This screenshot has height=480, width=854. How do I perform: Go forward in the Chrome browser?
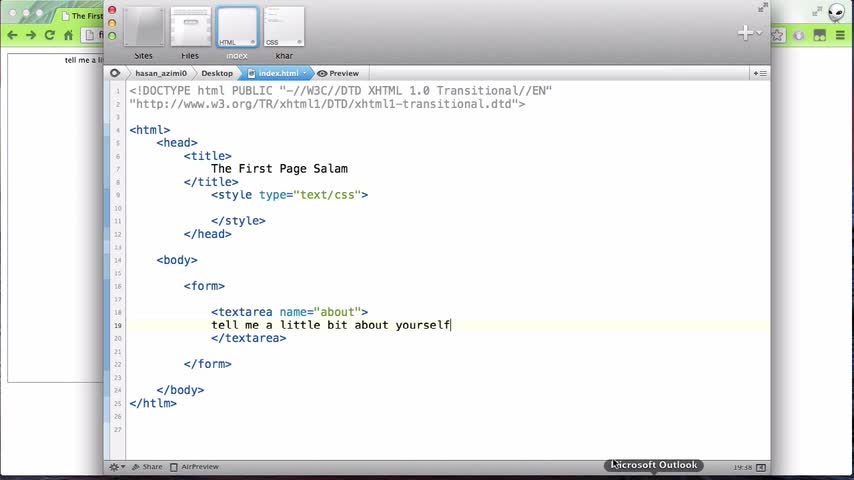tap(31, 35)
